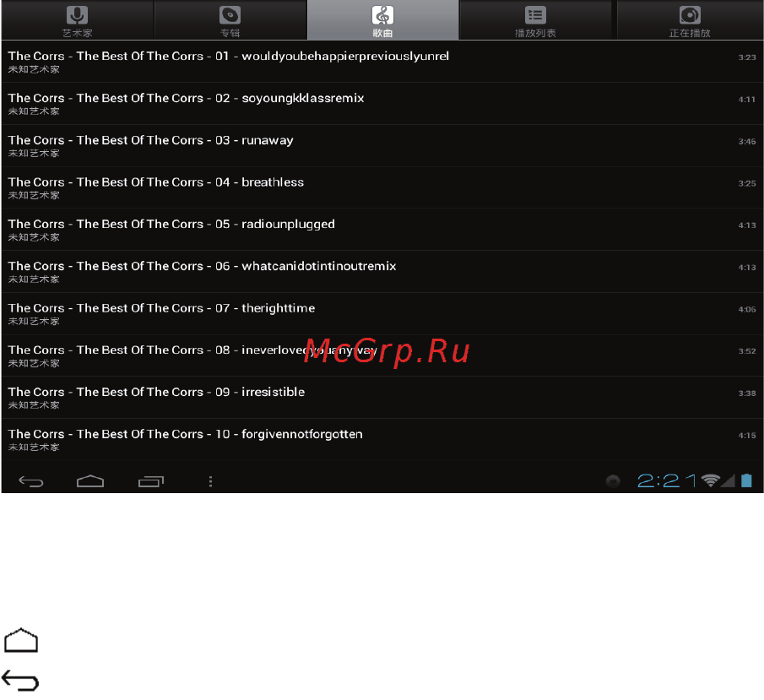
Task: Select the 歌曲 (Songs) tab
Action: click(383, 20)
